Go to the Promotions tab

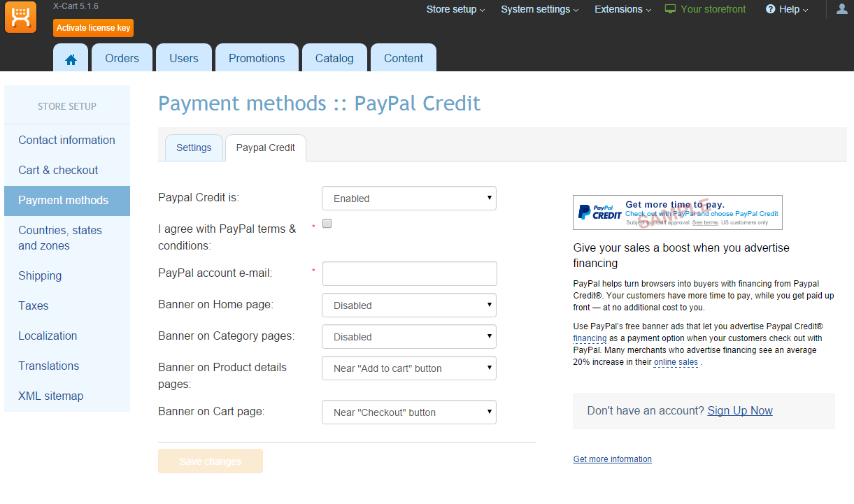tap(257, 58)
